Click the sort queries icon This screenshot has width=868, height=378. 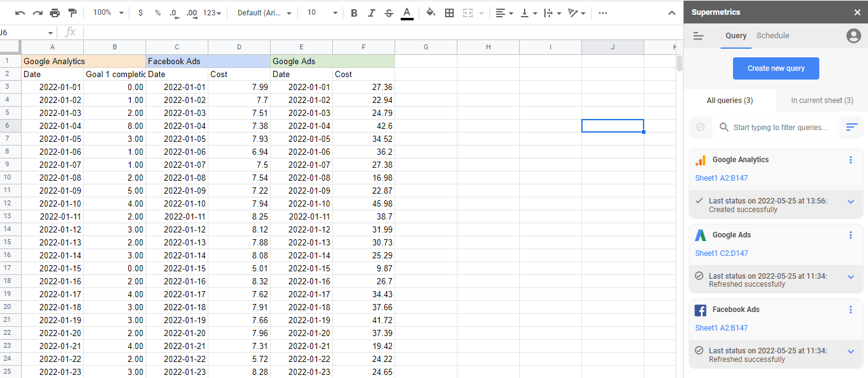pos(851,127)
